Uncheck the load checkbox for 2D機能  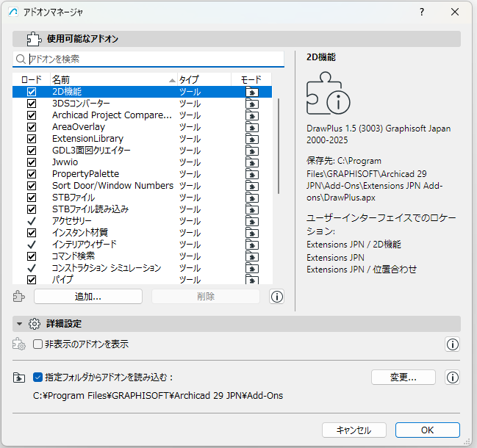pos(32,92)
